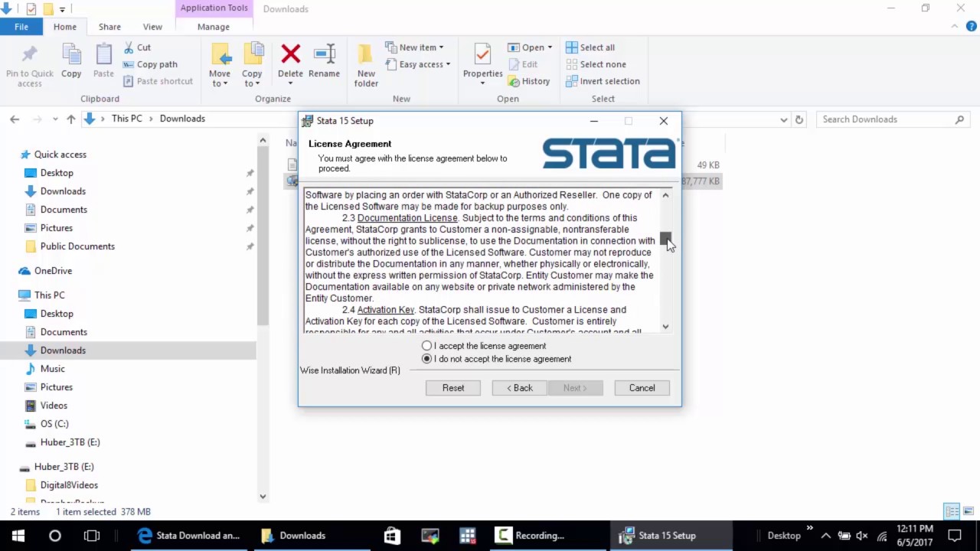Open the Copy to menu
The image size is (980, 551).
252,65
